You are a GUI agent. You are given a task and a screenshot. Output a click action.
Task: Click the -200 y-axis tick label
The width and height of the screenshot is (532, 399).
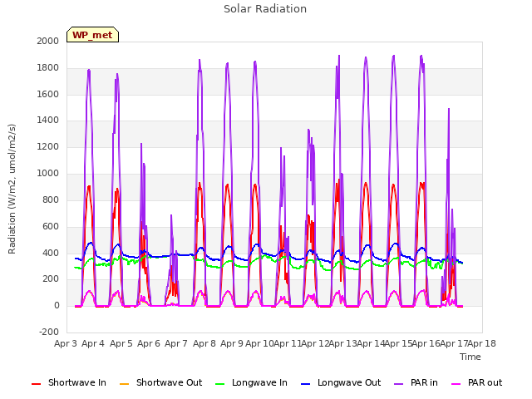[x=49, y=332]
